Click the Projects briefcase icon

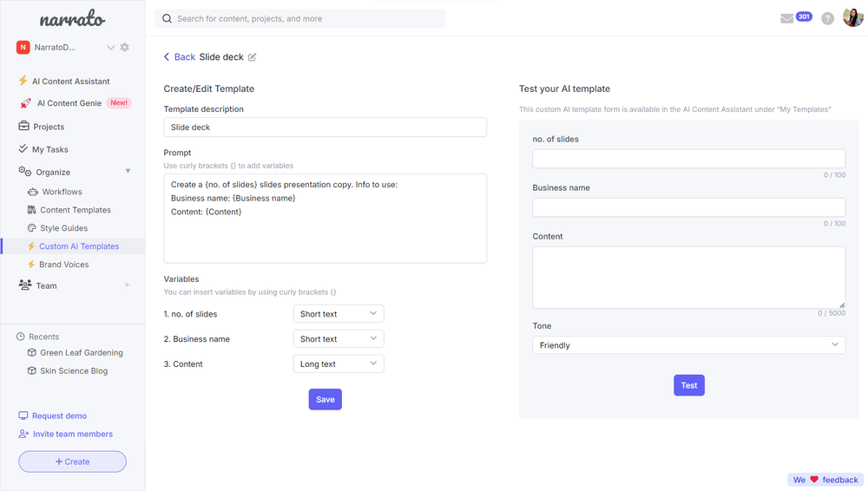23,126
